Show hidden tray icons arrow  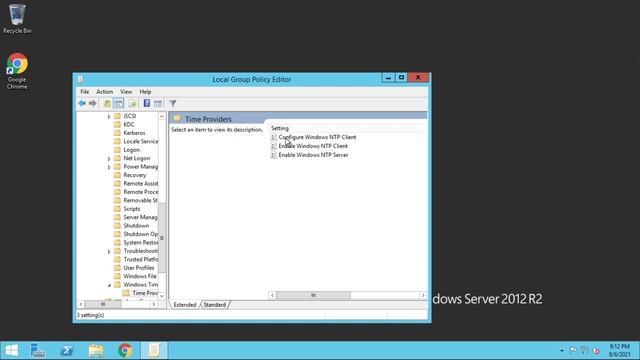[x=562, y=350]
